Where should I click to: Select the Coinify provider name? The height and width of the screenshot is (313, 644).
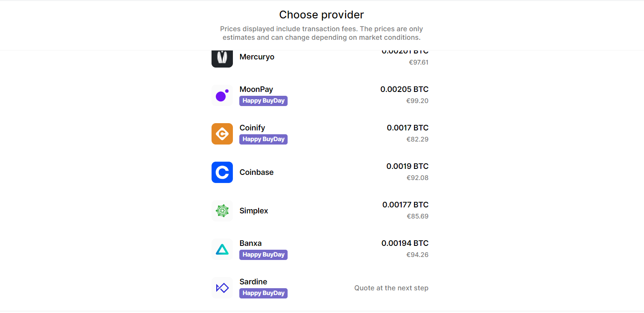point(252,128)
